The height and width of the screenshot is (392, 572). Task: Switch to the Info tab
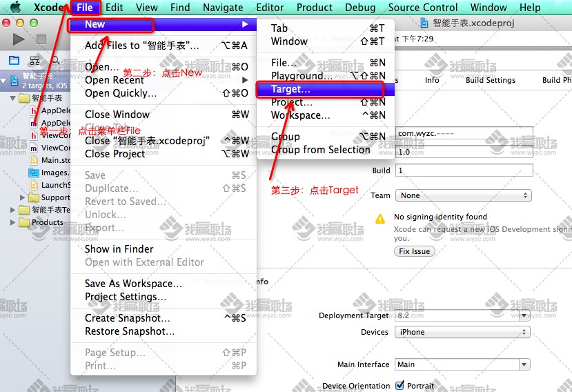click(431, 80)
